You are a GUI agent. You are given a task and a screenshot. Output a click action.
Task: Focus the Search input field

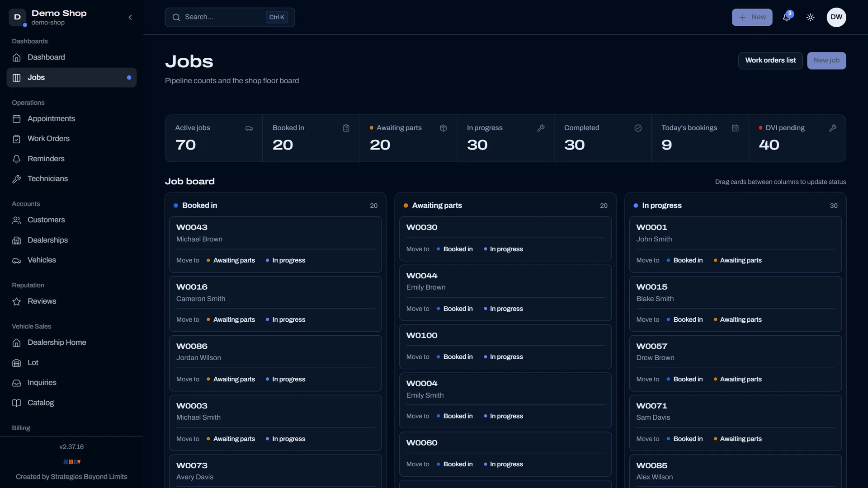click(x=230, y=17)
